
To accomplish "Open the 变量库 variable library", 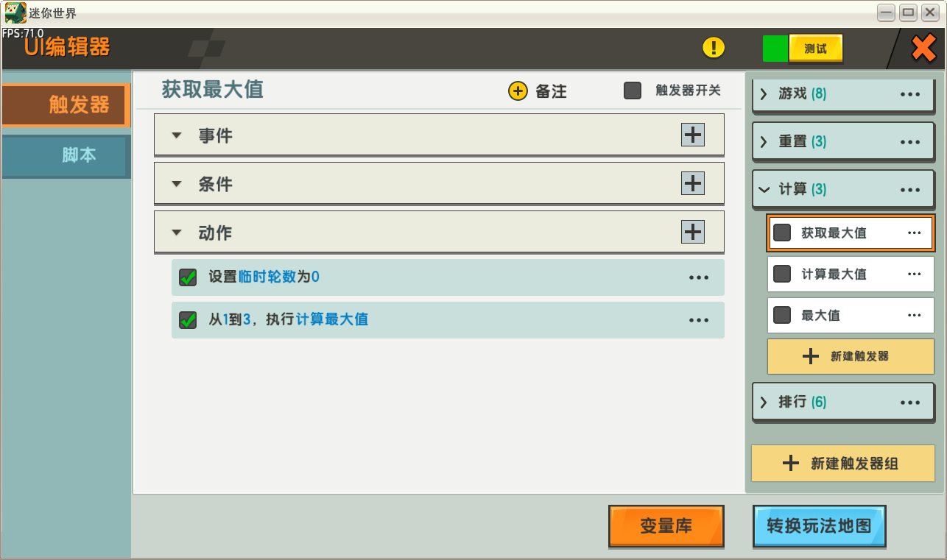I will 666,525.
